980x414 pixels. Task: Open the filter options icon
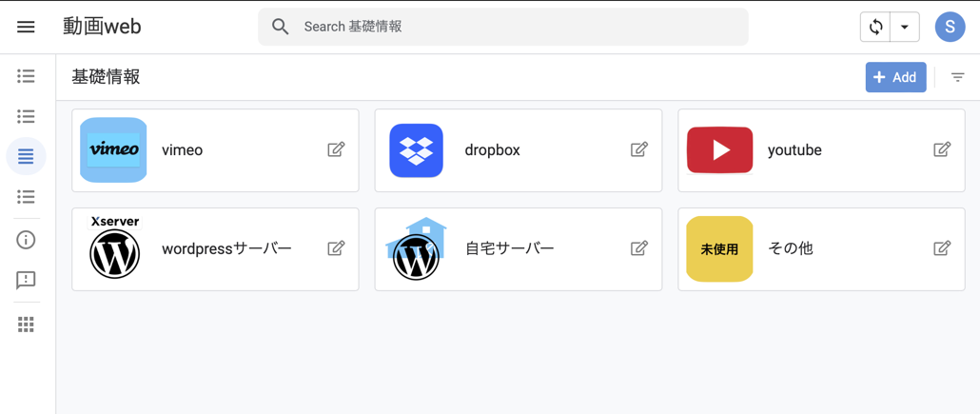(958, 77)
